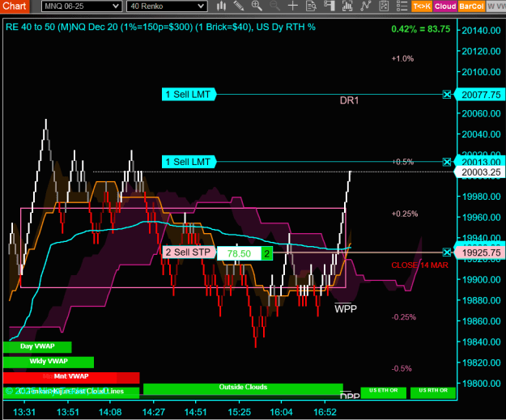This screenshot has width=506, height=420.
Task: Click the Outside Clouds green bar
Action: (243, 388)
